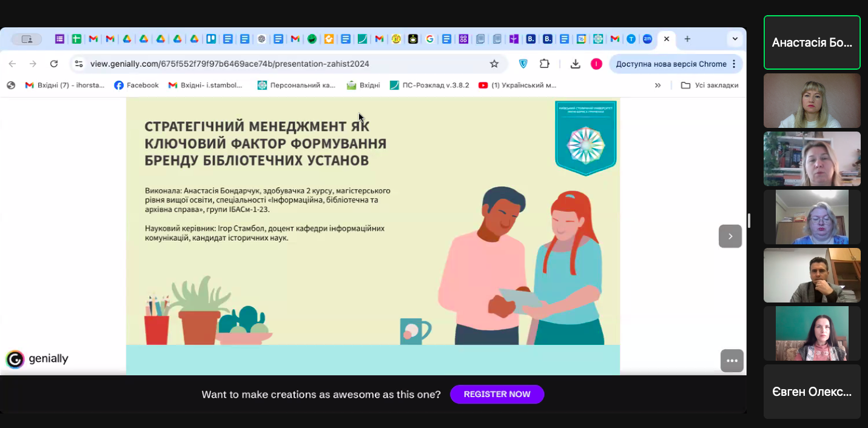Viewport: 868px width, 428px height.
Task: Click the REGISTER NOW button
Action: (x=497, y=394)
